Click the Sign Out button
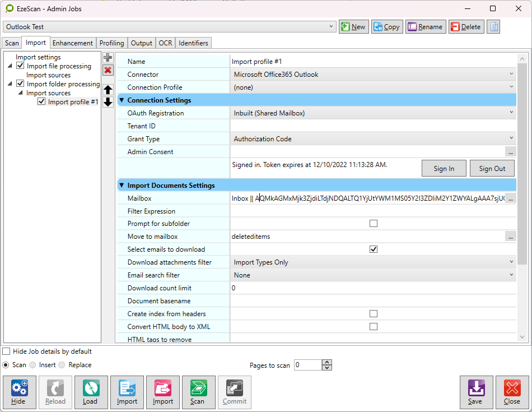 pyautogui.click(x=492, y=169)
